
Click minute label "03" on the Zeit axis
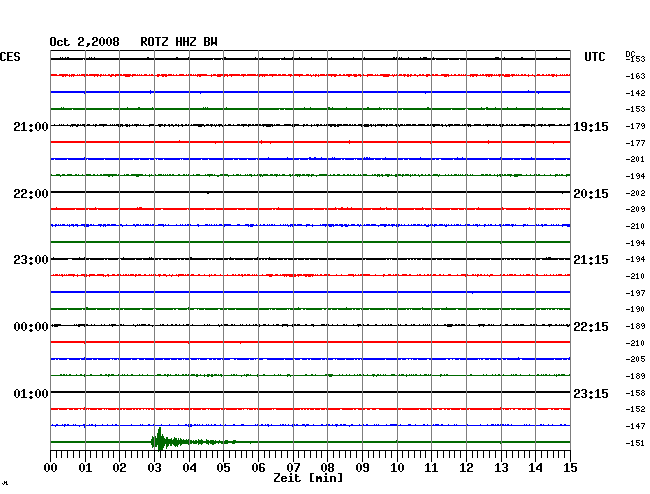(154, 468)
